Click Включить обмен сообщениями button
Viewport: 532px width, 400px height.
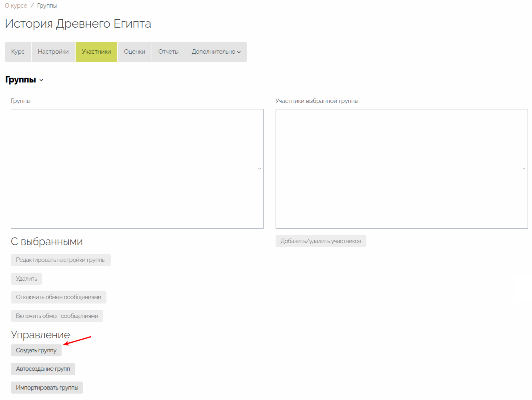[x=57, y=316]
